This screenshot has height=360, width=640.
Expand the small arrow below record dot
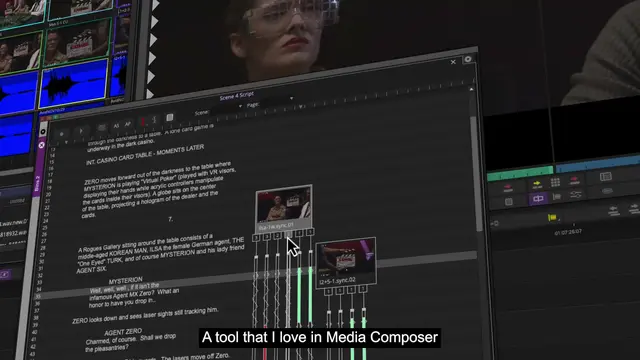[x=66, y=142]
